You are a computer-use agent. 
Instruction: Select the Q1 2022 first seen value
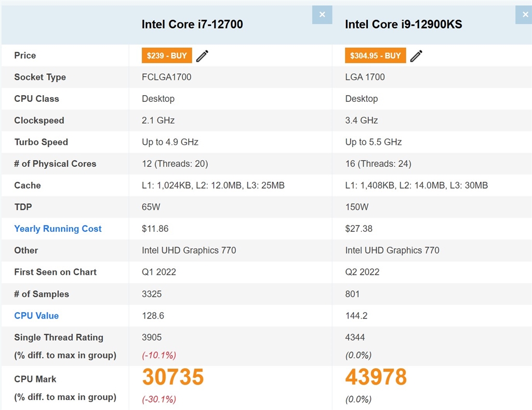click(159, 272)
